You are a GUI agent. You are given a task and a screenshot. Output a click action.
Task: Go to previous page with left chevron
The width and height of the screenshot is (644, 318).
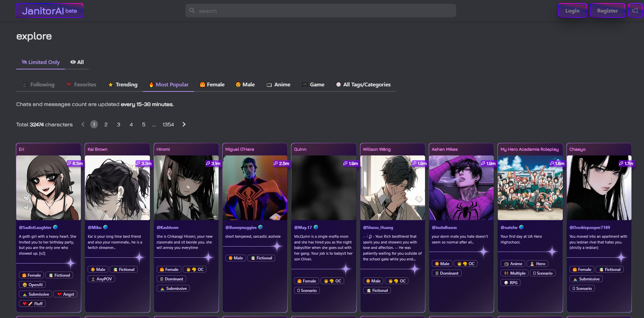83,125
